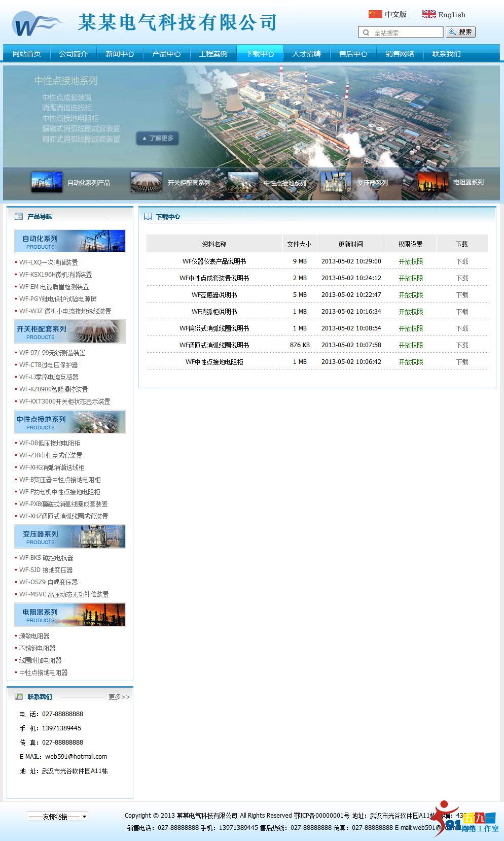This screenshot has height=841, width=504.
Task: Click the 了解更多 banner button
Action: click(x=157, y=138)
